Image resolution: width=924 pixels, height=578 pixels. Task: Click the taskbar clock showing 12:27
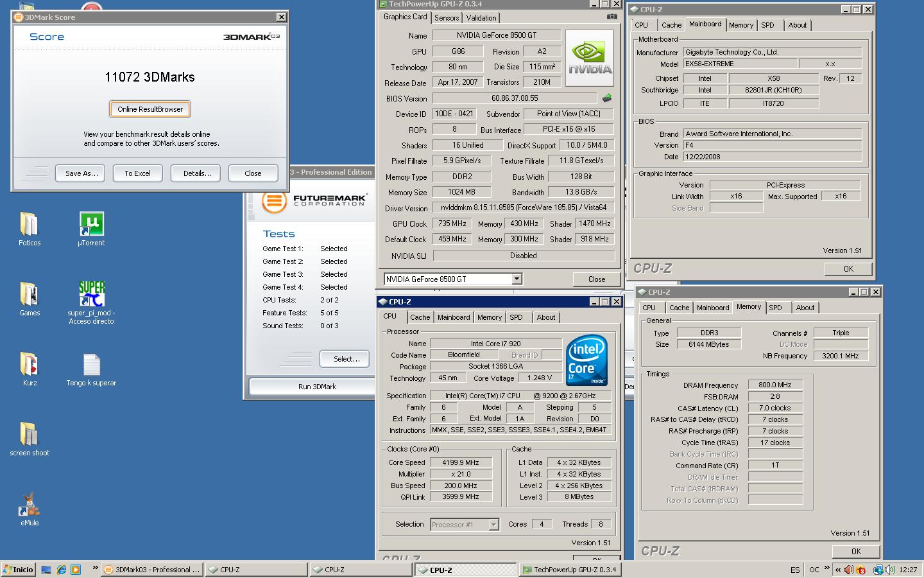tap(908, 570)
